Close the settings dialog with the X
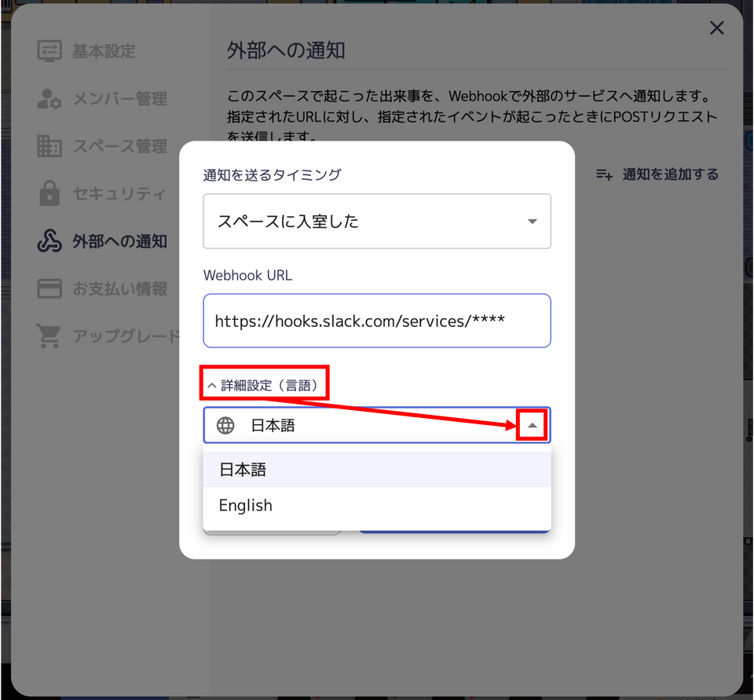 [716, 28]
